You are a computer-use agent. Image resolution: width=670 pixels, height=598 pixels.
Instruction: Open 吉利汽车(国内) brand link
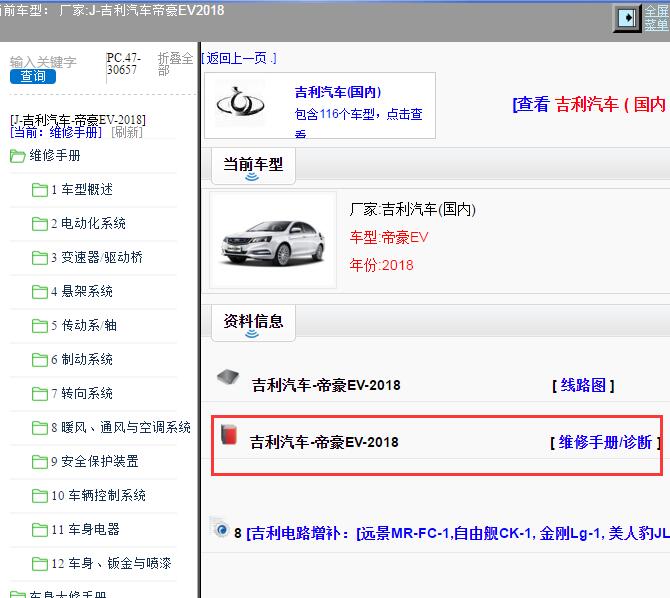pos(338,92)
